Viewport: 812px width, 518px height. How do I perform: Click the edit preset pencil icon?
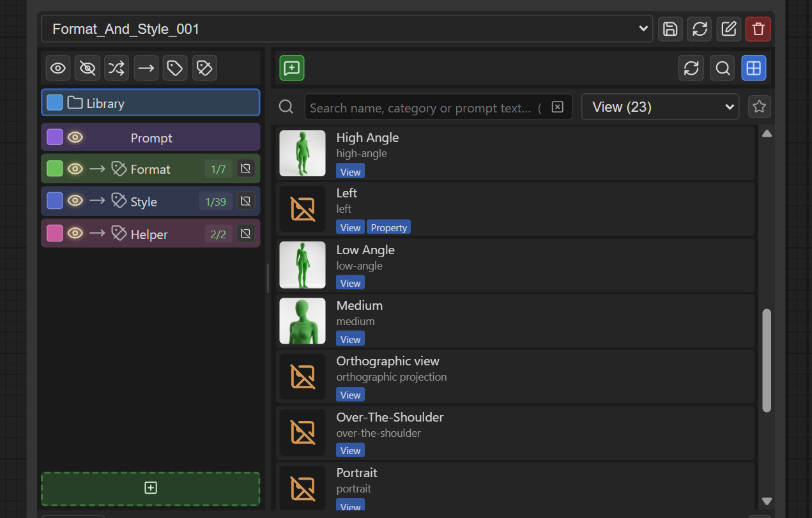729,29
